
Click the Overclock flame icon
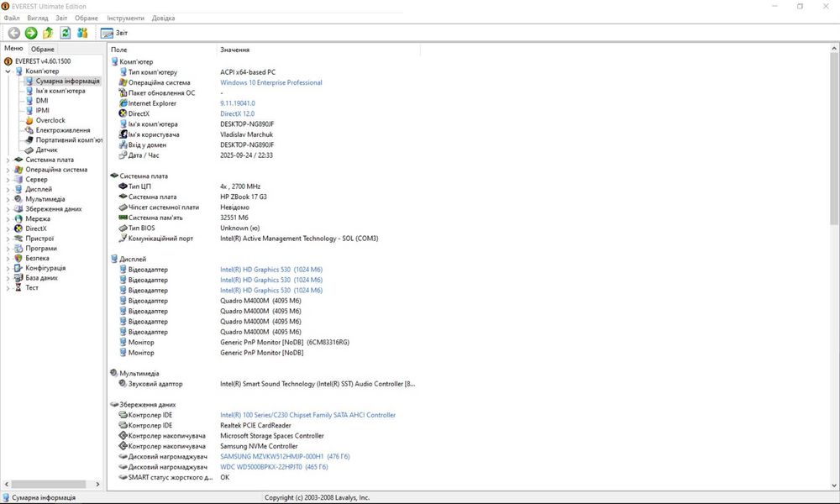pos(29,120)
